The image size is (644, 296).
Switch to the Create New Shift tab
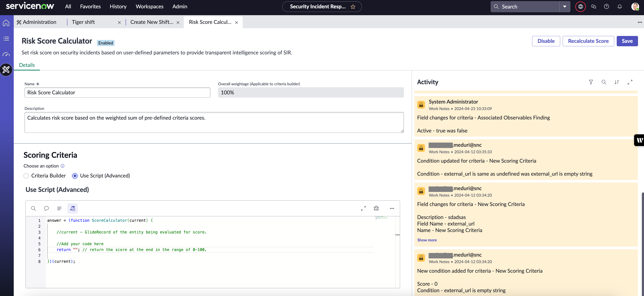click(151, 22)
